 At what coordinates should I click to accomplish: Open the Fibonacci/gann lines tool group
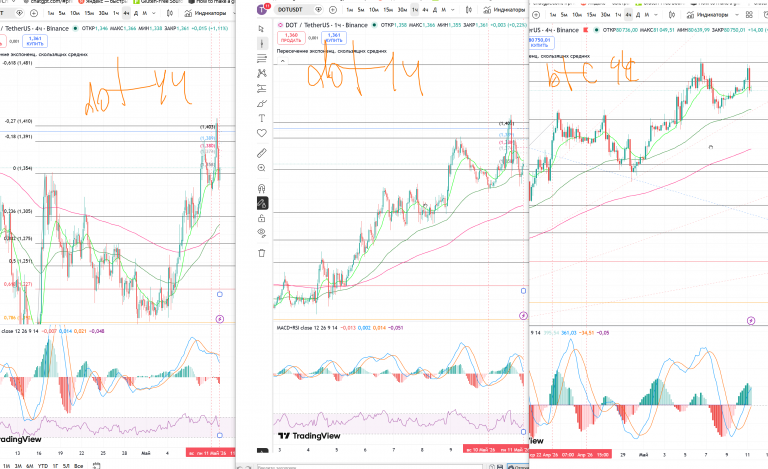tap(262, 59)
